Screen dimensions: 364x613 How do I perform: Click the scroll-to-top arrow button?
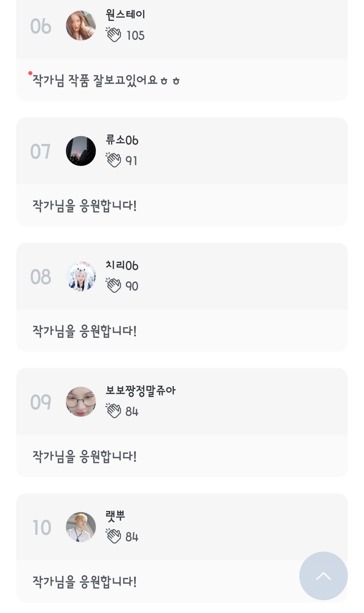323,576
